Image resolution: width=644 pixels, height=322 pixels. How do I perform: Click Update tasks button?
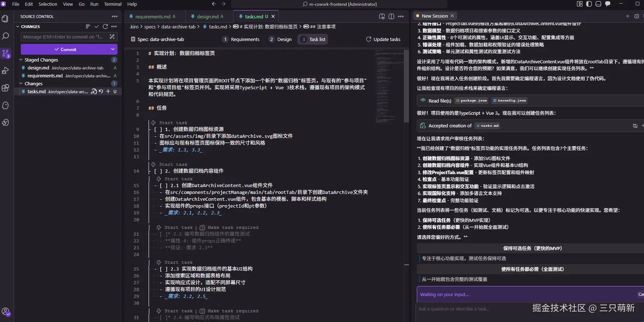tap(383, 39)
